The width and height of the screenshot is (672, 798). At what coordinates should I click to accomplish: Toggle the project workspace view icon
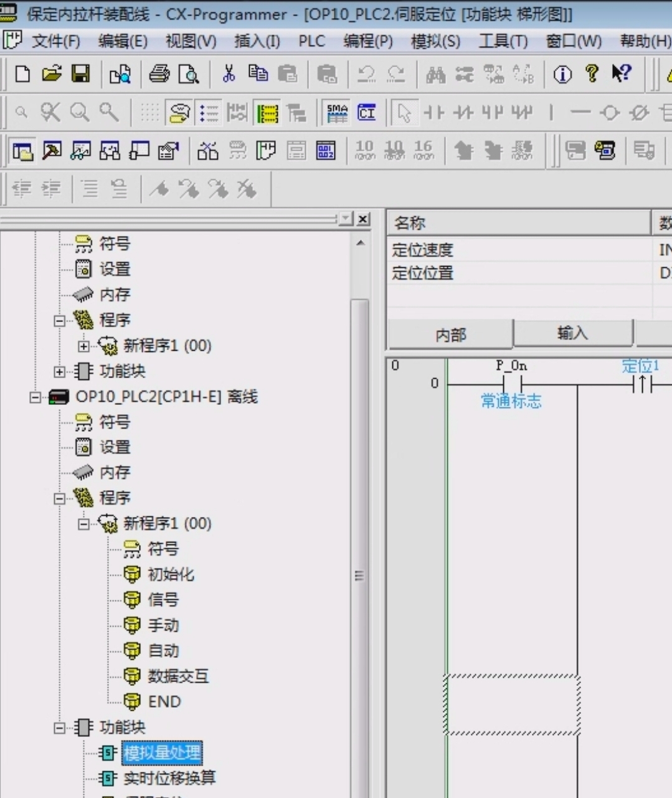tap(23, 151)
